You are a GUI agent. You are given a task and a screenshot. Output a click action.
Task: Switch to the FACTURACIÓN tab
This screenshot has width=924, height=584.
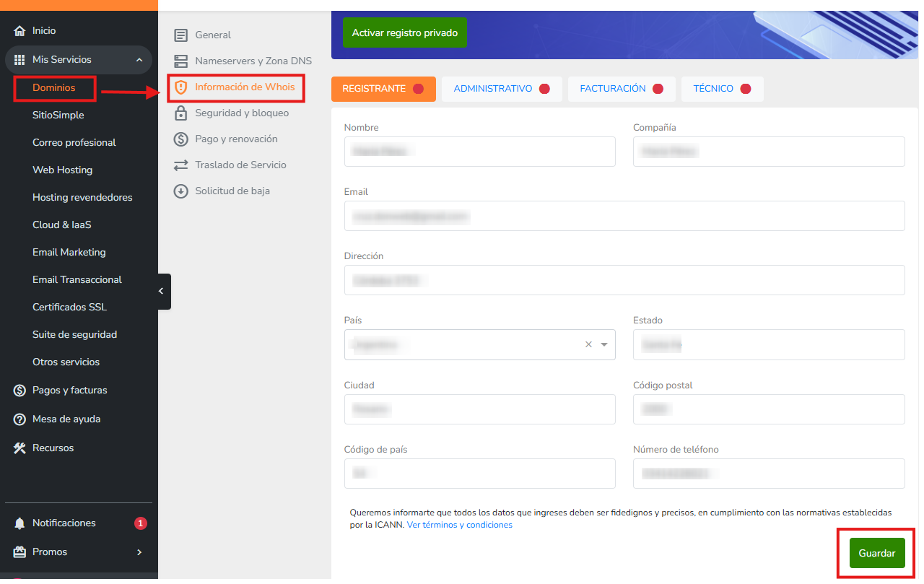pos(613,89)
